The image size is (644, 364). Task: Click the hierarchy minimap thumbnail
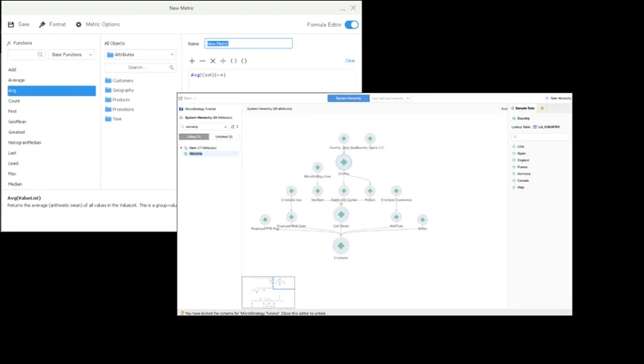click(268, 292)
